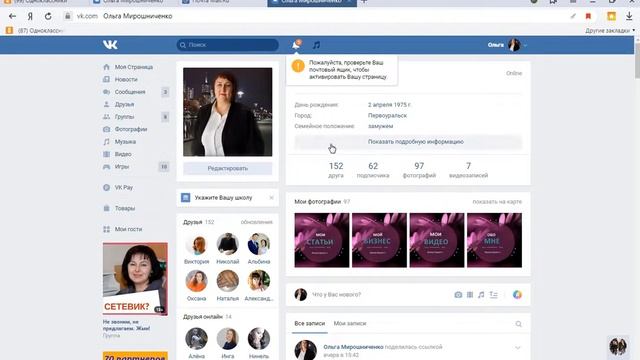Open friend Наталья's avatar
This screenshot has width=640, height=360.
tap(227, 281)
